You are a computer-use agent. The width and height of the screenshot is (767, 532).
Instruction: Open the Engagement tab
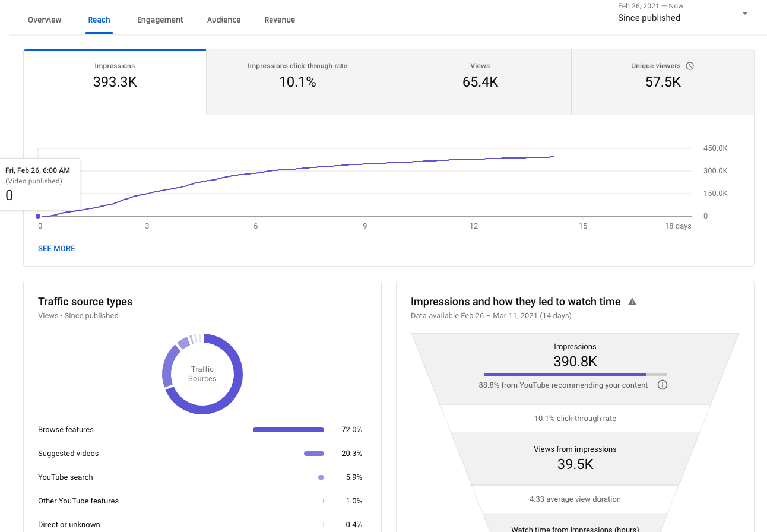tap(160, 20)
